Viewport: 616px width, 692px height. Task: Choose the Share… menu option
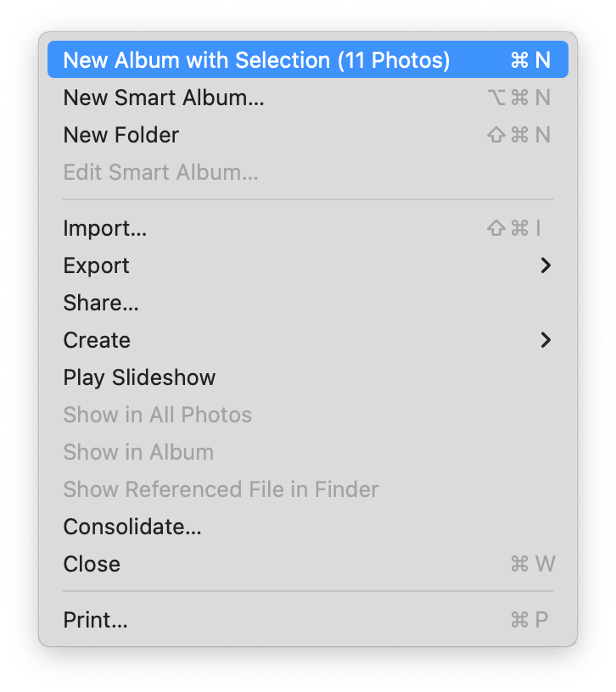click(101, 303)
